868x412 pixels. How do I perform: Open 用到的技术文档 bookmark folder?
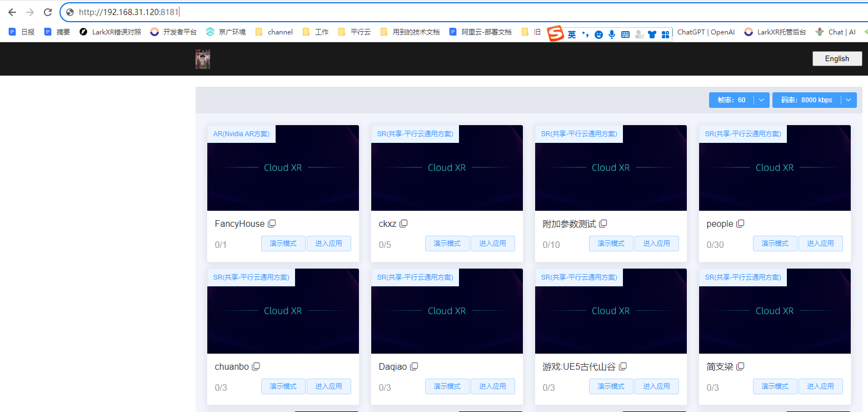tap(410, 32)
